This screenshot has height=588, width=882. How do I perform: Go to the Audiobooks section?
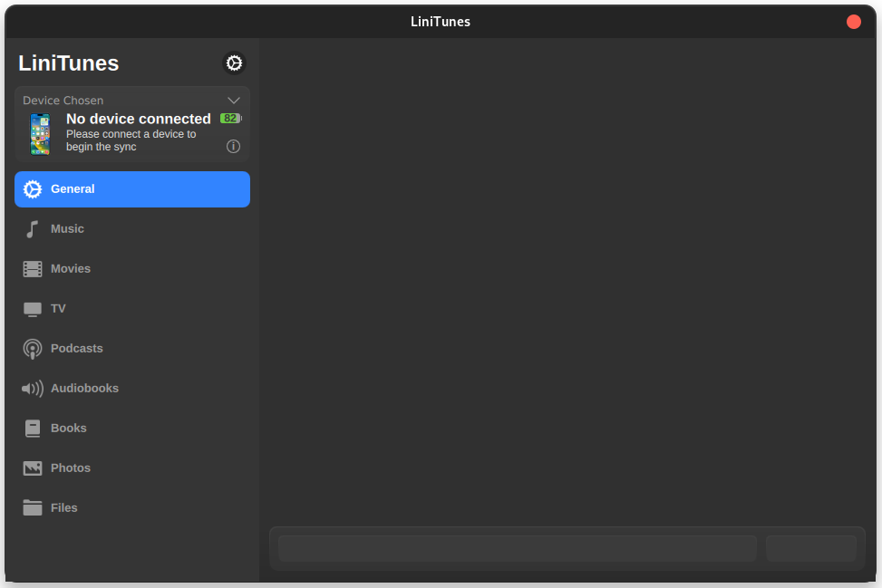[x=132, y=389]
